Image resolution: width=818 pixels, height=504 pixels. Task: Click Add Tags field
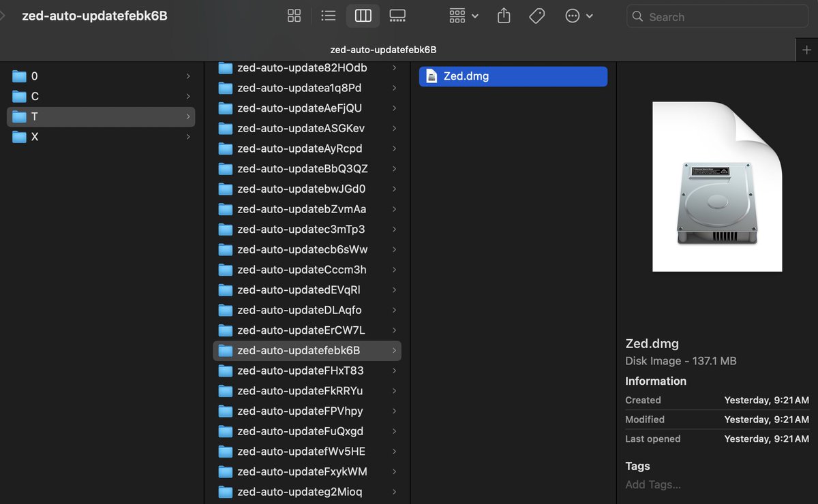coord(653,485)
